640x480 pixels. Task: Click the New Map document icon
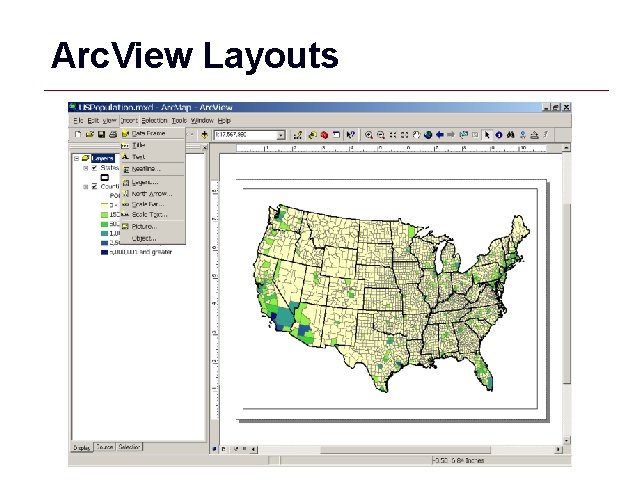[x=78, y=134]
